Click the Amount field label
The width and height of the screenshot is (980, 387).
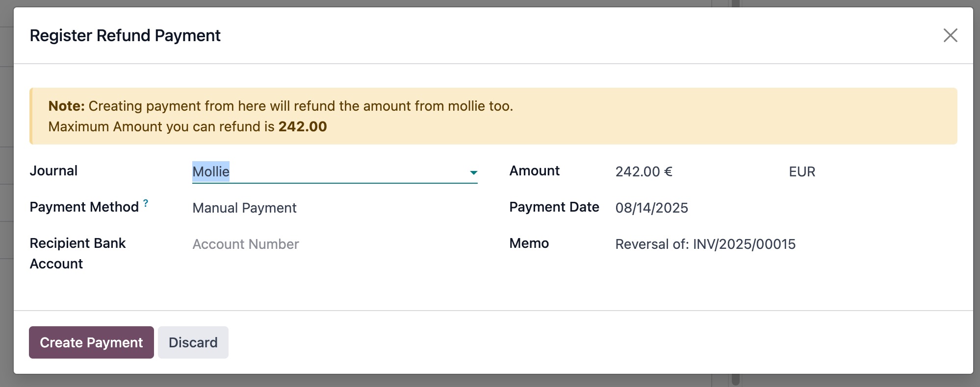pos(534,171)
